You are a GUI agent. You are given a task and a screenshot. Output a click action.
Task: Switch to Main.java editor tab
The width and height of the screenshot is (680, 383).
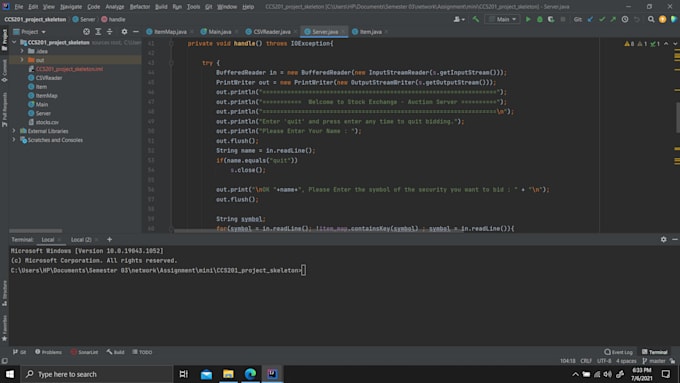point(219,32)
